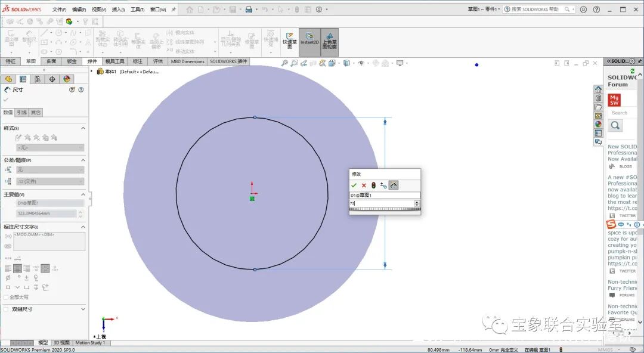Click the dimension value input field showing 73

pos(382,203)
